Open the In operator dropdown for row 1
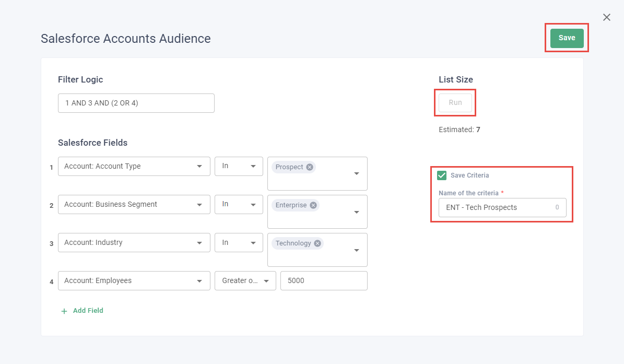 [239, 166]
